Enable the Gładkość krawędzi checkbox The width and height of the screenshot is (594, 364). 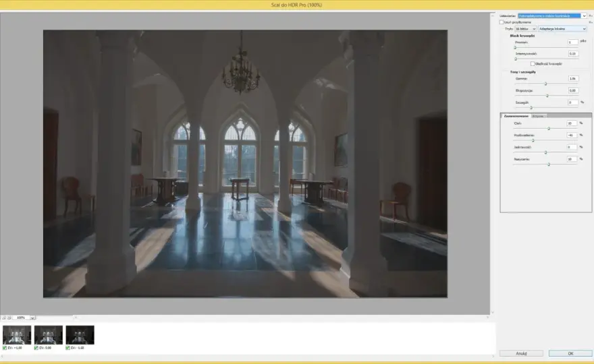pos(533,64)
